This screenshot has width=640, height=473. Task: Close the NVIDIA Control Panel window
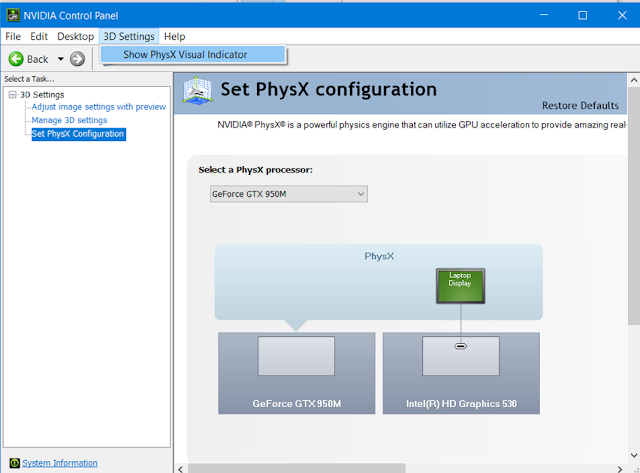pyautogui.click(x=622, y=15)
